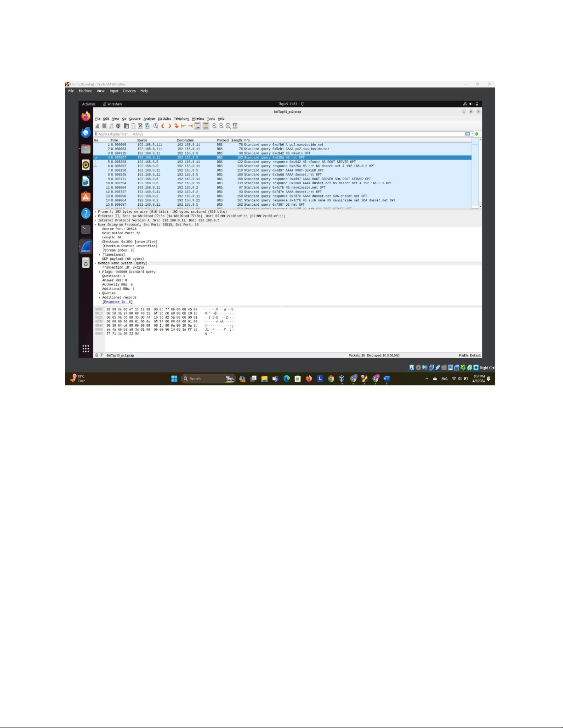Image resolution: width=563 pixels, height=728 pixels.
Task: Open capture options gear icon
Action: tap(118, 126)
